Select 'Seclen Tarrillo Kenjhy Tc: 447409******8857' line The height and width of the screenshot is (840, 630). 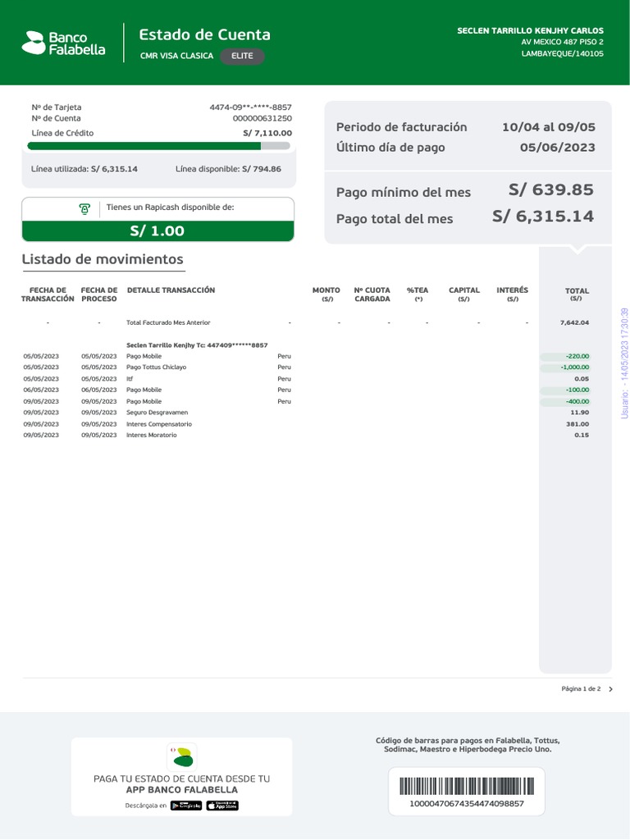coord(197,345)
